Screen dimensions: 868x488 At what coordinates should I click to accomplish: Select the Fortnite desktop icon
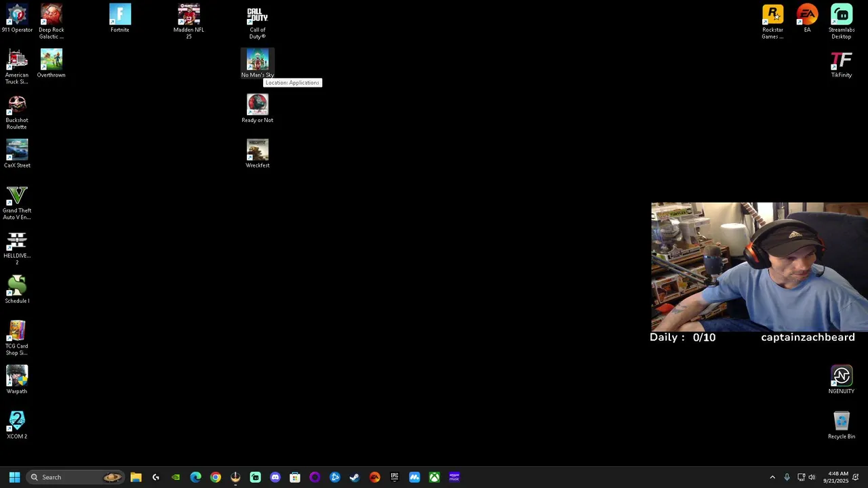120,19
